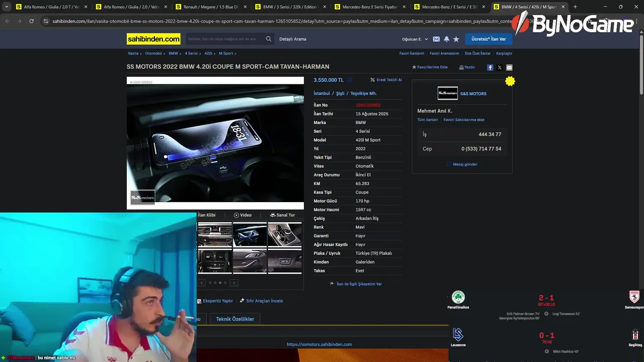Viewport: 644px width, 362px height.
Task: Click the Ücretsiz İlan Ver button
Action: click(x=489, y=39)
